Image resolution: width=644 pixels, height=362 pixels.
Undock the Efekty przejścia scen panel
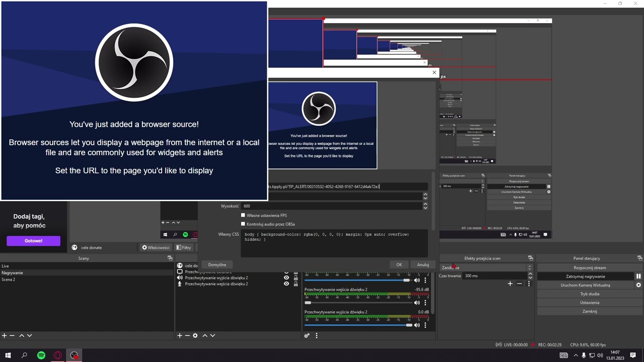530,258
